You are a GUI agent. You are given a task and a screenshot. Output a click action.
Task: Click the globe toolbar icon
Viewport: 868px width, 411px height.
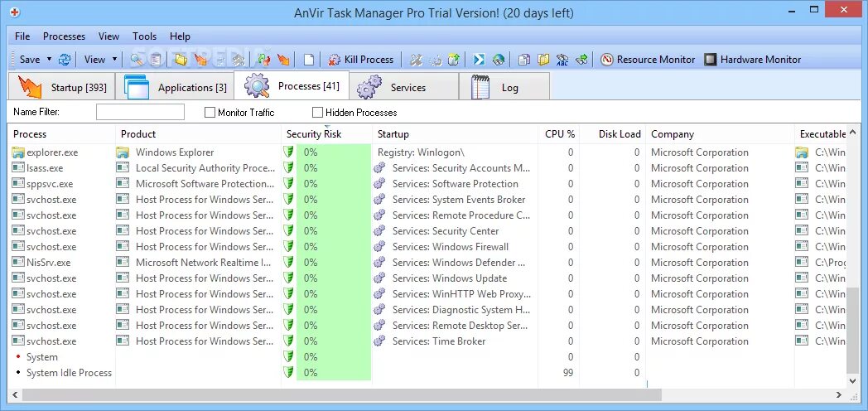pyautogui.click(x=498, y=60)
